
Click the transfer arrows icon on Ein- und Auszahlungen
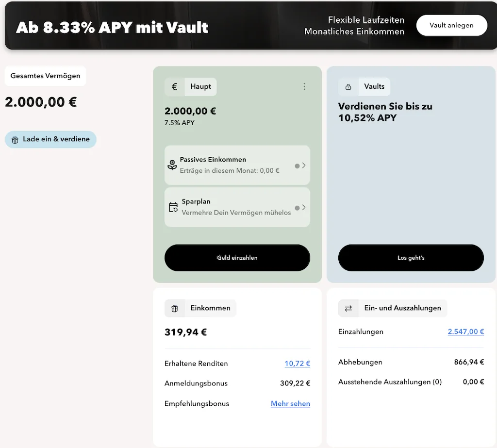coord(348,308)
